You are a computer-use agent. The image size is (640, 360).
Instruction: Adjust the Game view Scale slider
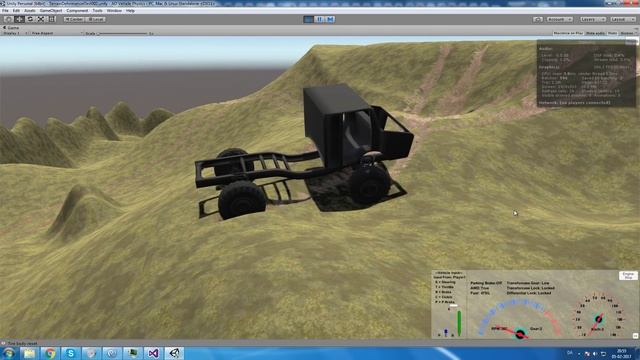coord(122,33)
